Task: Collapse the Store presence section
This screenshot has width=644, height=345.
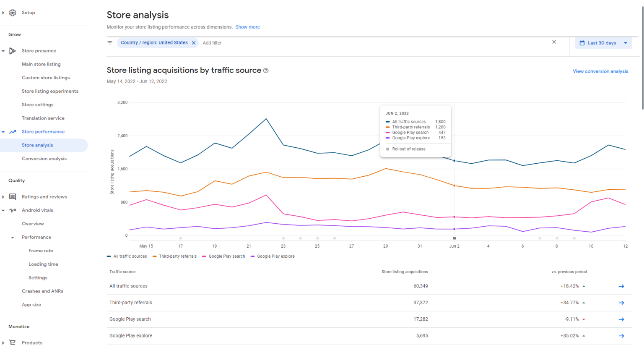Action: (3, 50)
